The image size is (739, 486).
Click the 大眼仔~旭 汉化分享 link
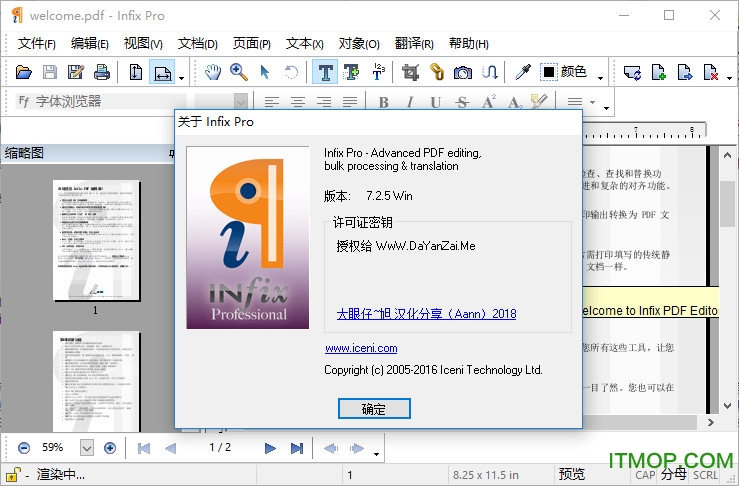pyautogui.click(x=427, y=314)
